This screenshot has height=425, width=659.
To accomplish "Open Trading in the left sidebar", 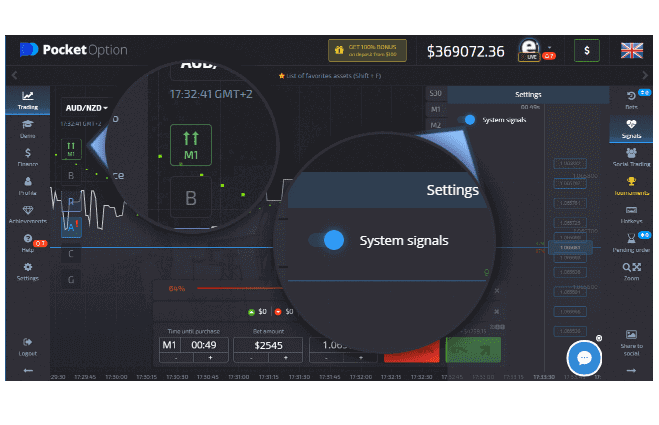I will coord(28,100).
